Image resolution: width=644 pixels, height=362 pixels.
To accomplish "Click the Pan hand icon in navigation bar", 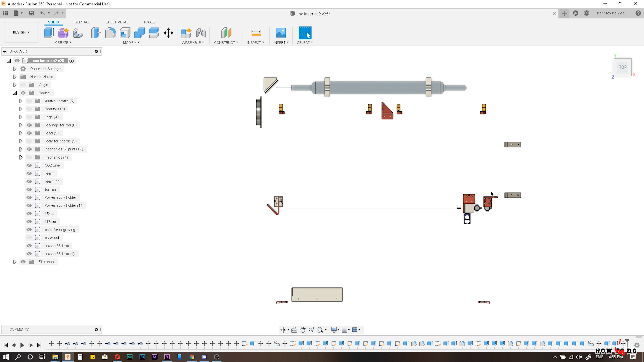I will (303, 330).
